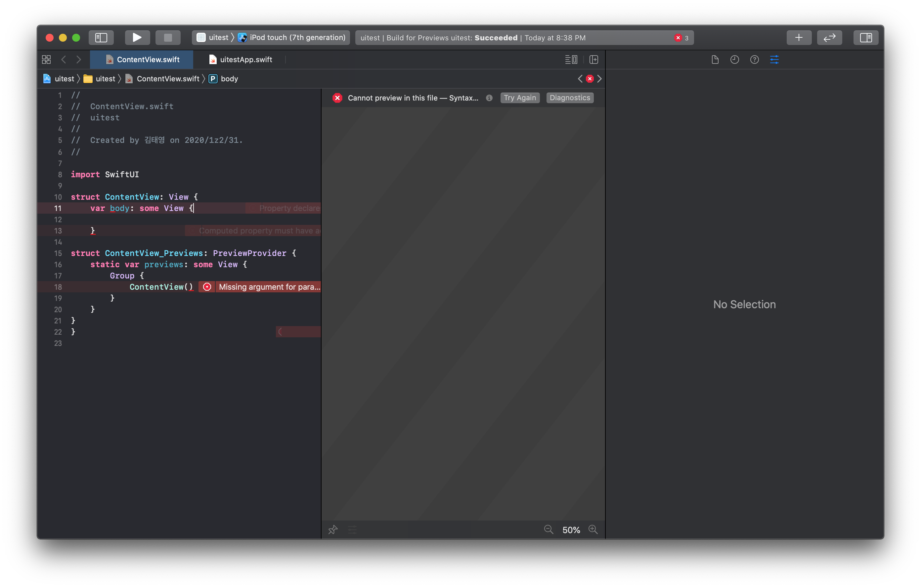Toggle the Inspectors right sidebar
The height and width of the screenshot is (588, 921).
[x=865, y=37]
